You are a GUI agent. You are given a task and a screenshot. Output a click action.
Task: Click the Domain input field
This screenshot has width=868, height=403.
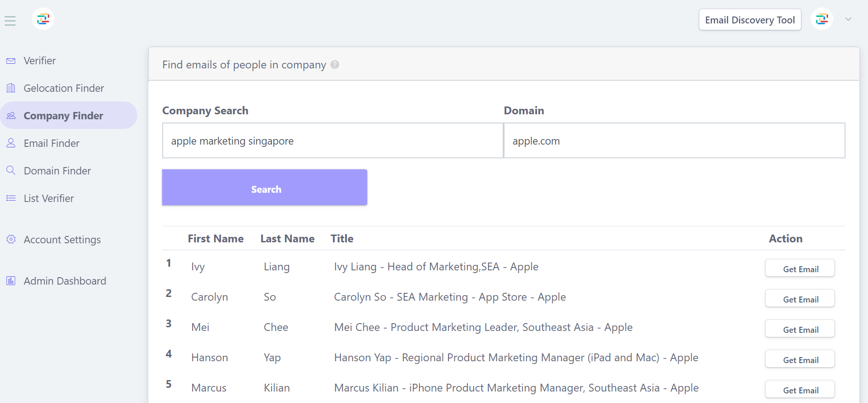(674, 141)
